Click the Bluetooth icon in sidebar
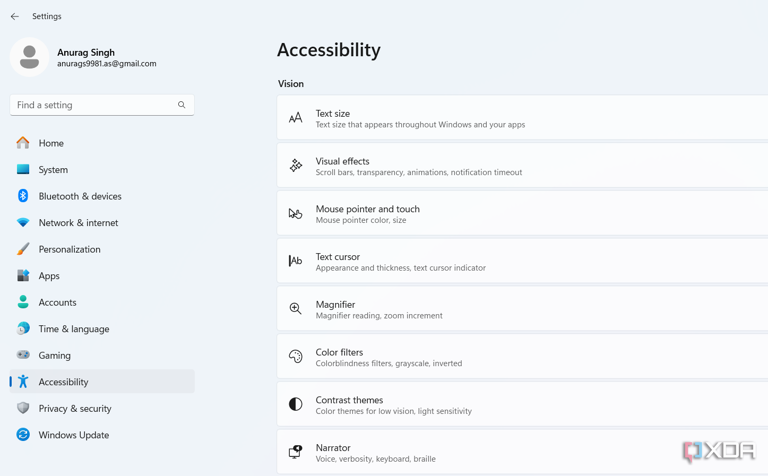Image resolution: width=768 pixels, height=476 pixels. point(23,196)
